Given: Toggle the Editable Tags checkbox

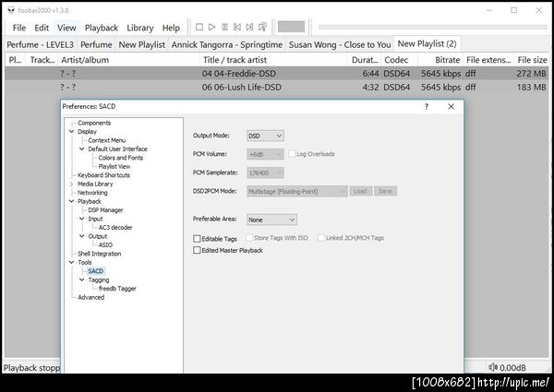Looking at the screenshot, I should (x=197, y=239).
